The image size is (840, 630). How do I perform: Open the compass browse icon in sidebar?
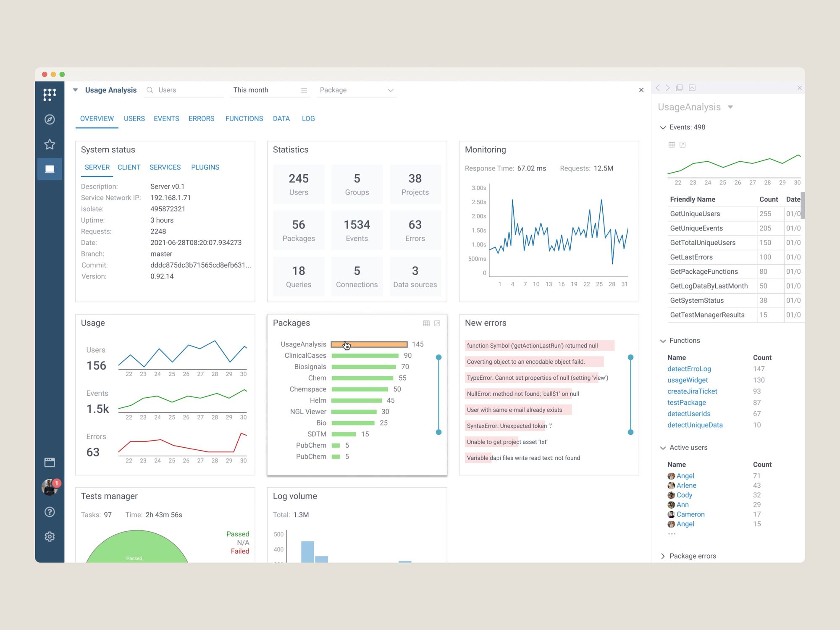point(50,120)
